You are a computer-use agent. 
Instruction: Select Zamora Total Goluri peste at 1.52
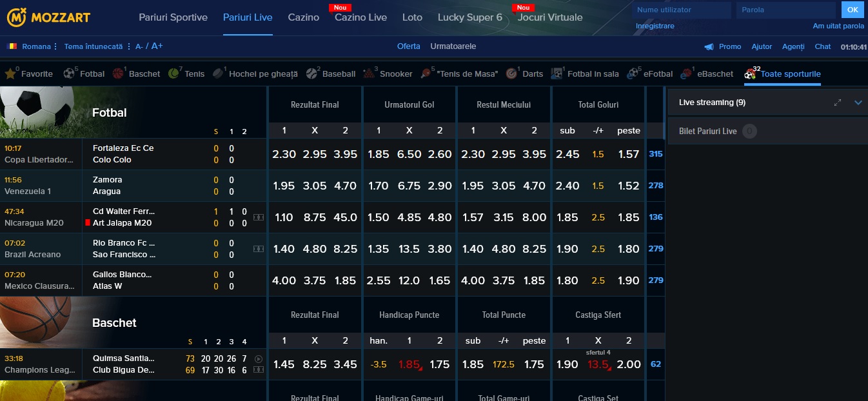pyautogui.click(x=629, y=186)
